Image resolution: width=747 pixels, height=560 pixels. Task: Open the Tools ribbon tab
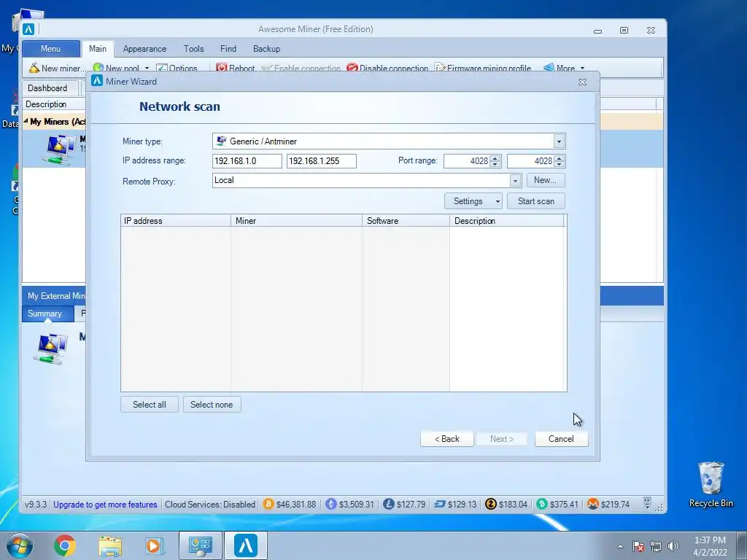pyautogui.click(x=194, y=49)
